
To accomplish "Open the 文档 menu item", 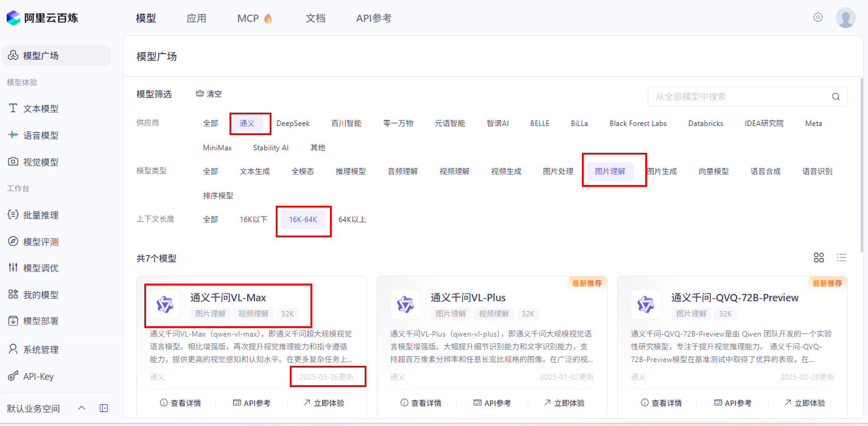I will click(x=315, y=18).
